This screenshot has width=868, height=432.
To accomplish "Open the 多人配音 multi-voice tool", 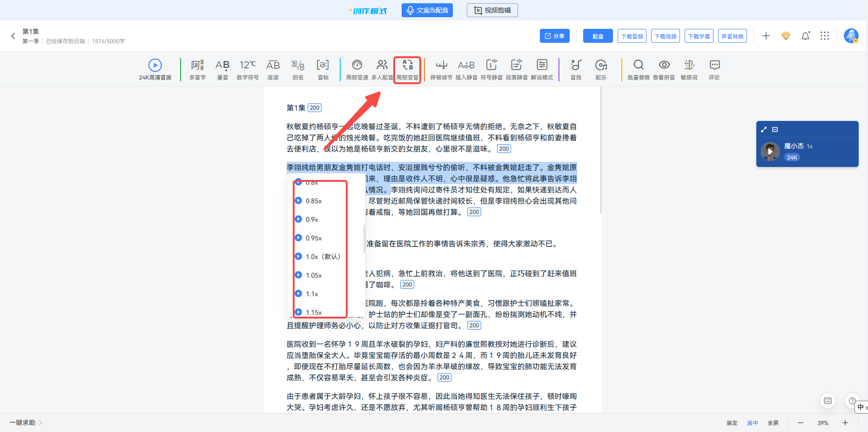I will 382,69.
